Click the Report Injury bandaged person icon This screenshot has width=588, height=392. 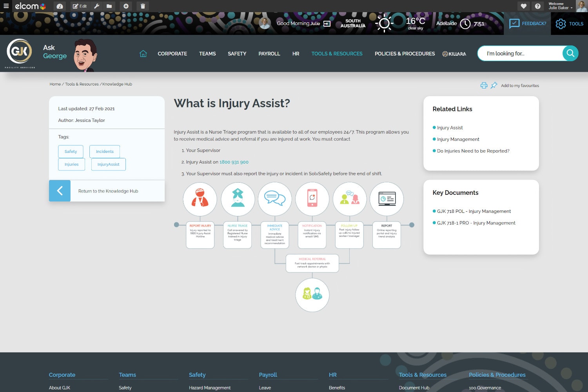point(200,199)
